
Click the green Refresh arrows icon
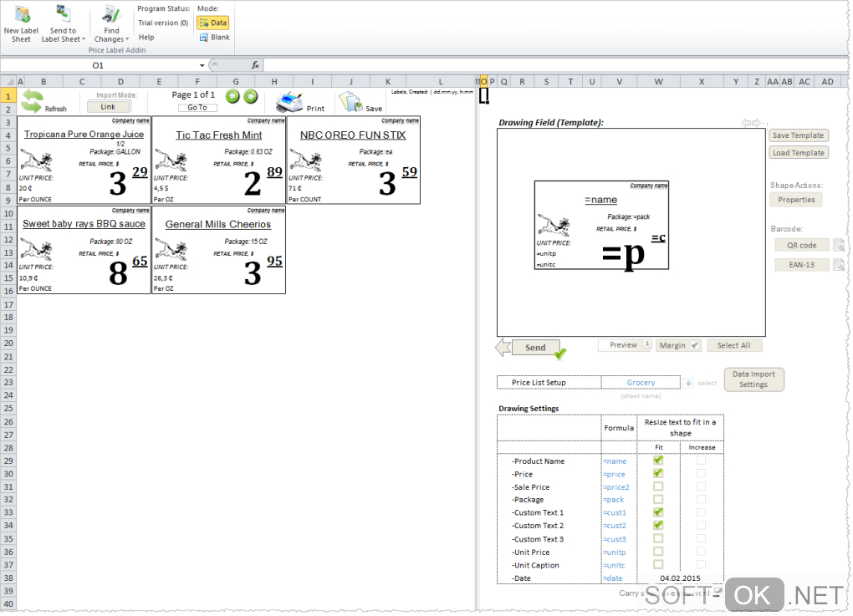[32, 101]
